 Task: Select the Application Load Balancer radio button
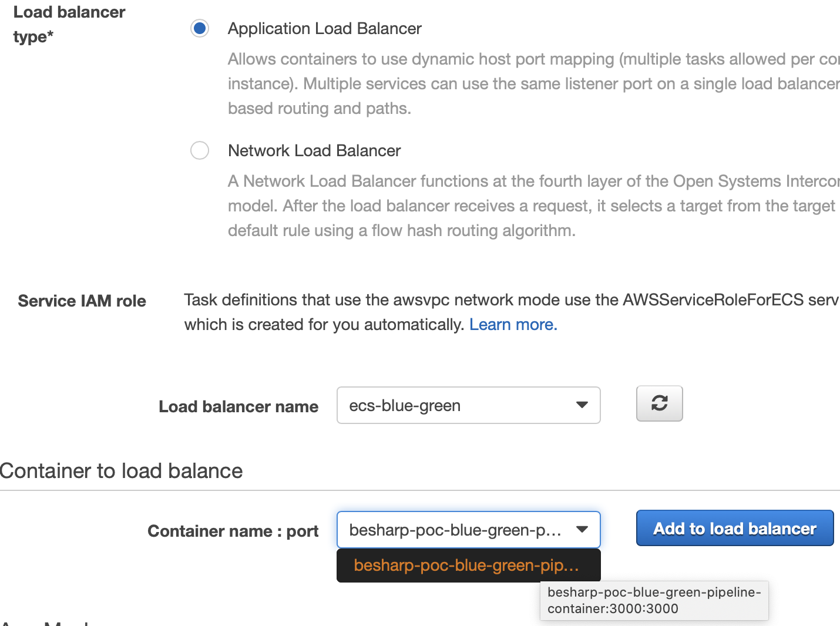coord(200,28)
